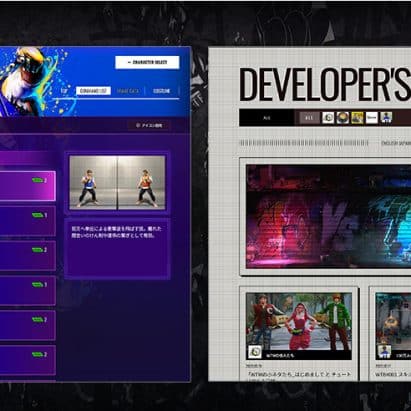This screenshot has height=411, width=411.
Task: Open the article thumbnail with three costumed characters
Action: tap(299, 326)
